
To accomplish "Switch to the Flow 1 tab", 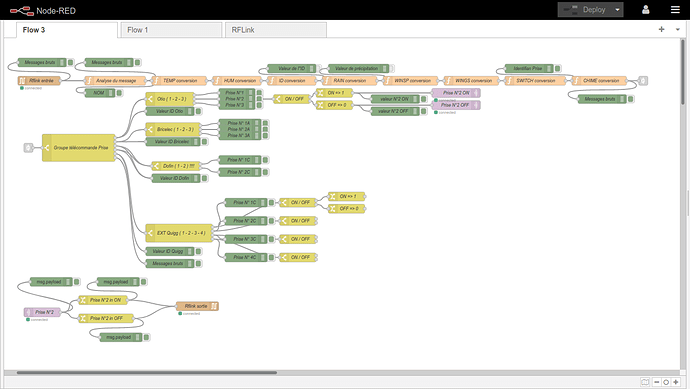I will [171, 30].
